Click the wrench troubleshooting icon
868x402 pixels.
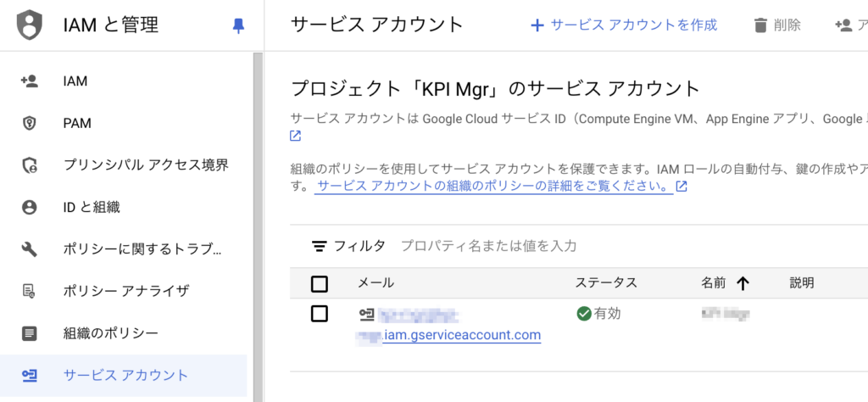point(30,249)
